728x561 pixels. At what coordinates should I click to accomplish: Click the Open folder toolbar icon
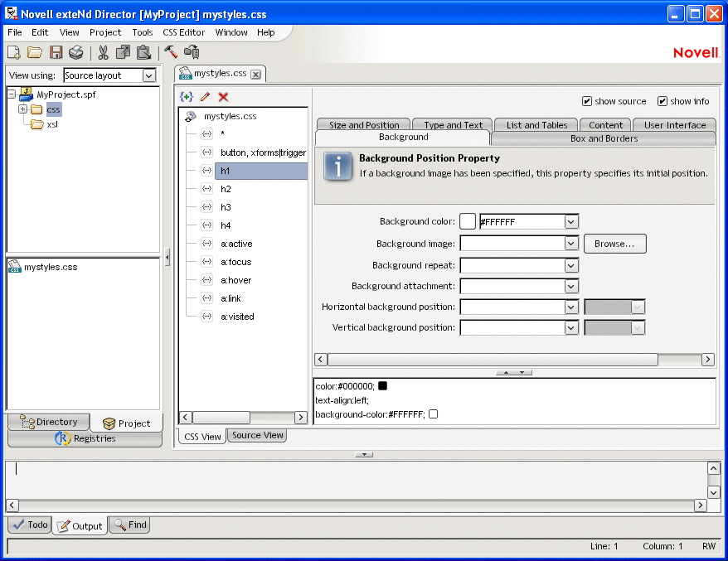point(35,52)
